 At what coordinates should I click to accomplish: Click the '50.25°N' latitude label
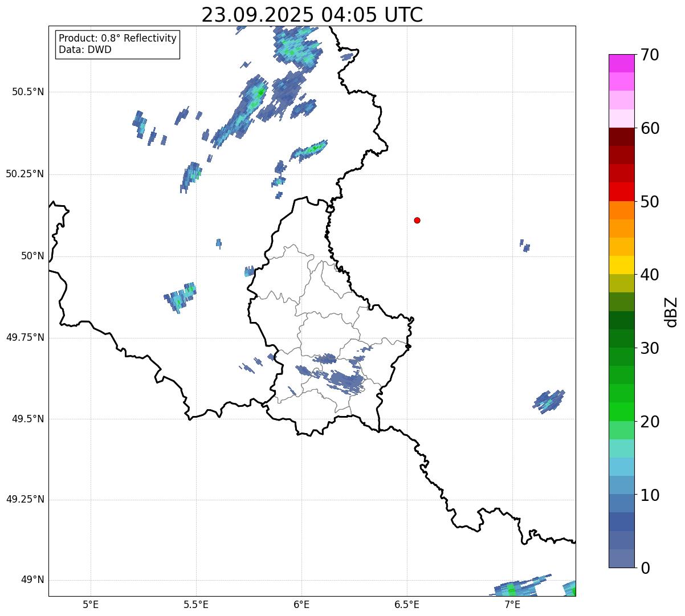(x=25, y=174)
